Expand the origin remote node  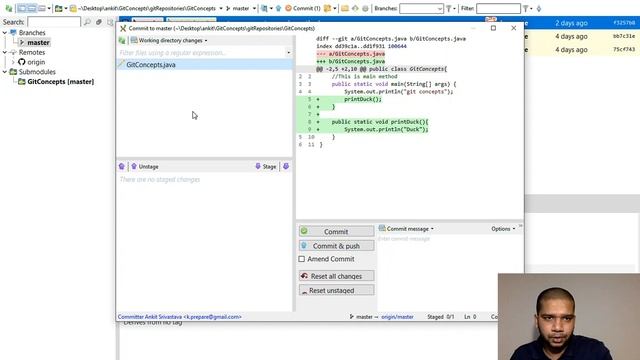coord(13,62)
